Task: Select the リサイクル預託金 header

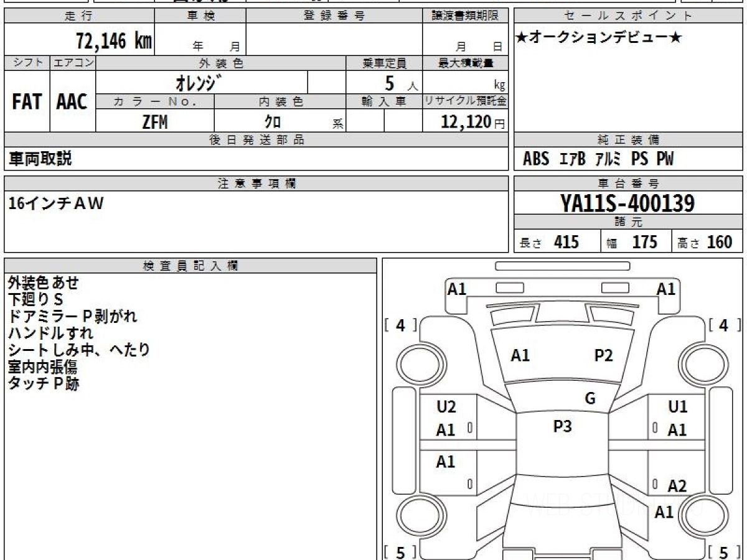Action: 465,101
